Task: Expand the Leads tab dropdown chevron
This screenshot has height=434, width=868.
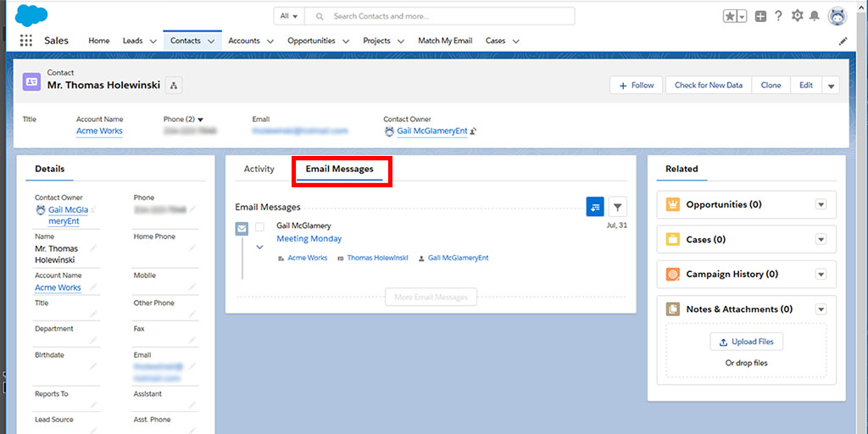Action: tap(153, 41)
